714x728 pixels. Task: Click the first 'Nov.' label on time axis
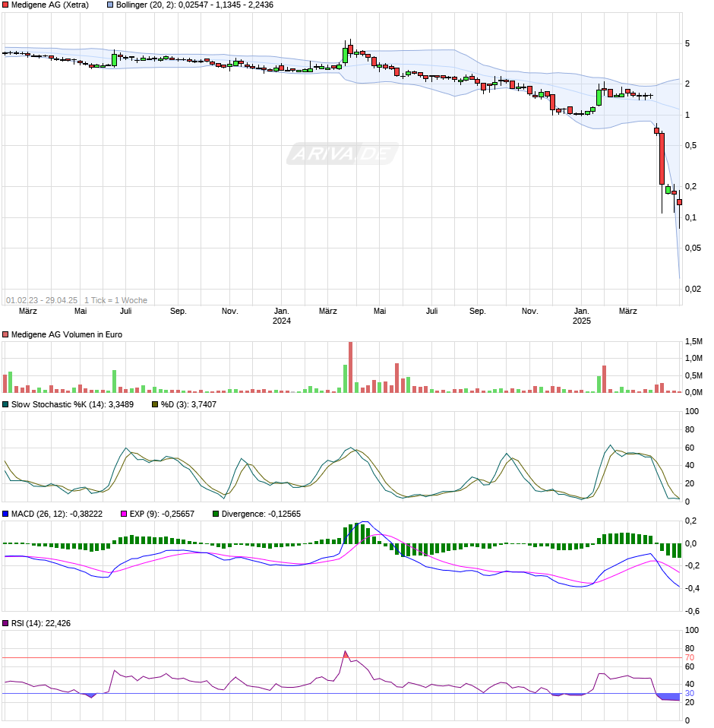click(x=229, y=311)
